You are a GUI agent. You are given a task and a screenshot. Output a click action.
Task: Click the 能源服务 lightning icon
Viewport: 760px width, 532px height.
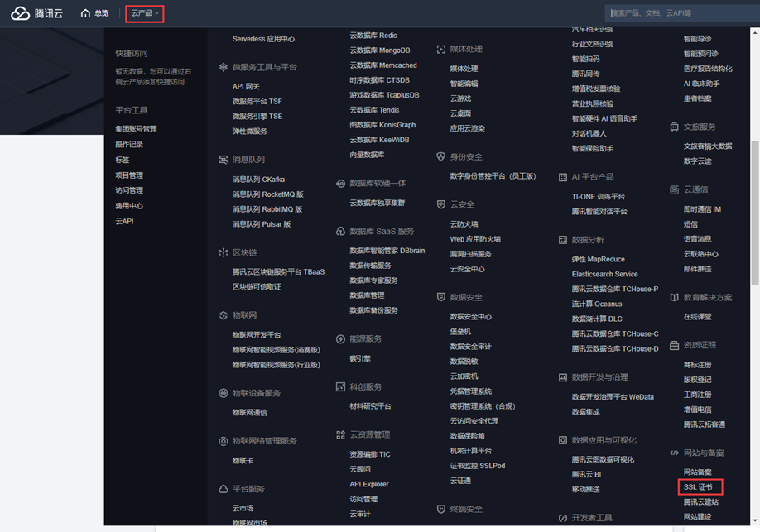coord(340,338)
